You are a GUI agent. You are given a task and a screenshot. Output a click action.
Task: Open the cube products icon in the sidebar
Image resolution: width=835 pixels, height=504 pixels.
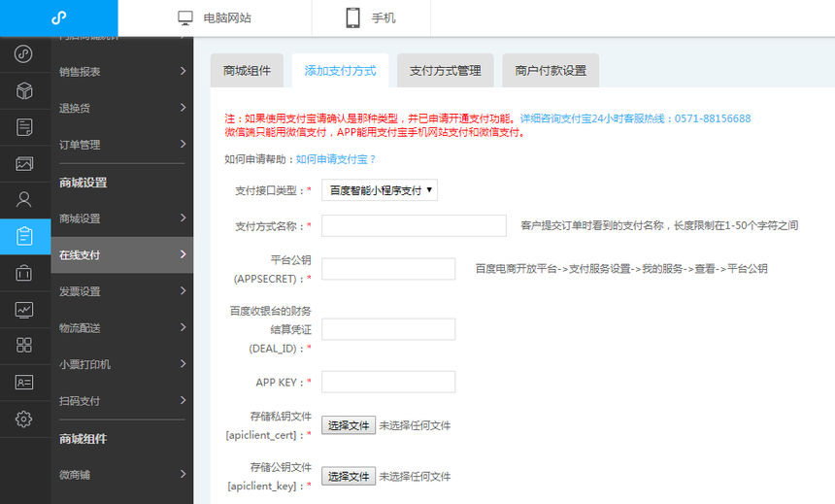pos(24,90)
